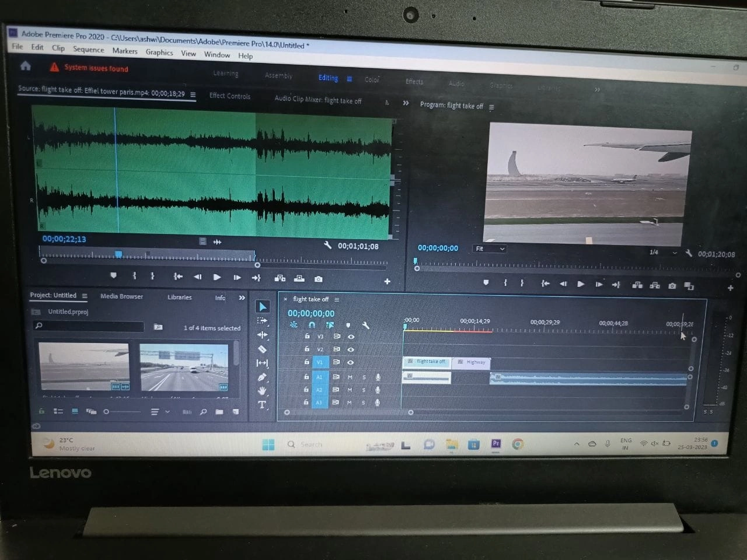
Task: Mark Out in the Source monitor
Action: 152,276
